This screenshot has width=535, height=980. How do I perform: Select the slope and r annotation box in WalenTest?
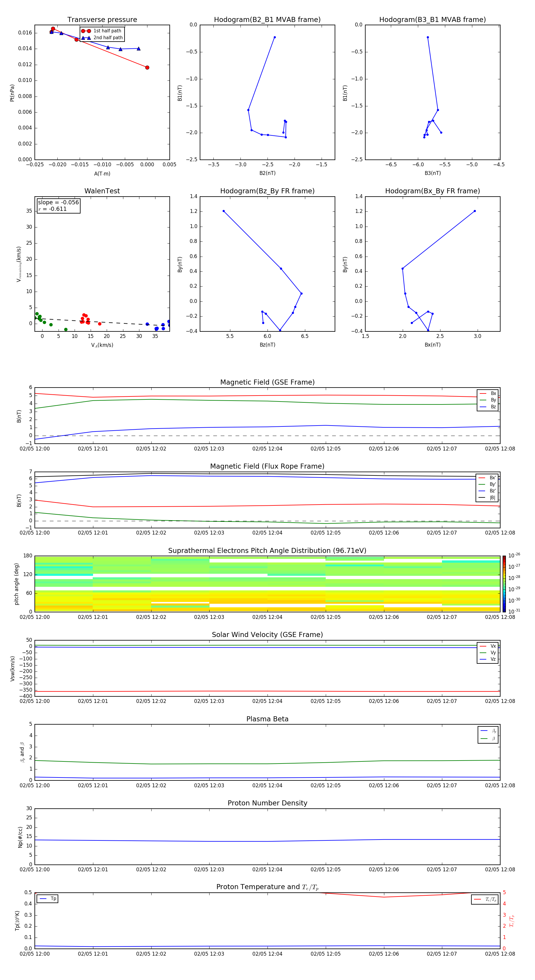(x=58, y=206)
